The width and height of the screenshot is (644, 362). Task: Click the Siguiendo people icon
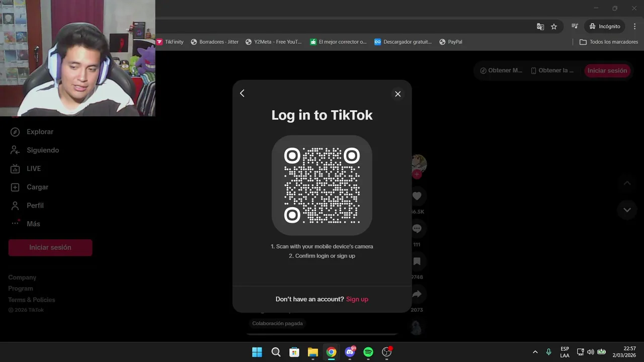[x=15, y=150]
